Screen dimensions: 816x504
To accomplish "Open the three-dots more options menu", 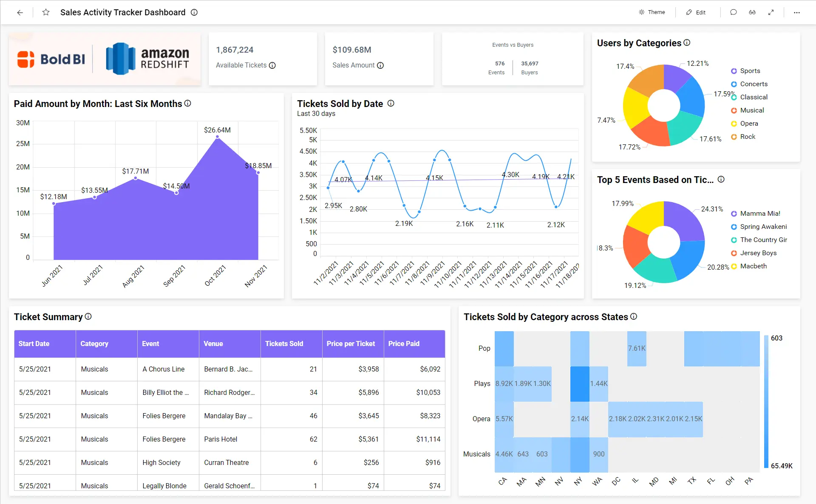I will coord(796,12).
